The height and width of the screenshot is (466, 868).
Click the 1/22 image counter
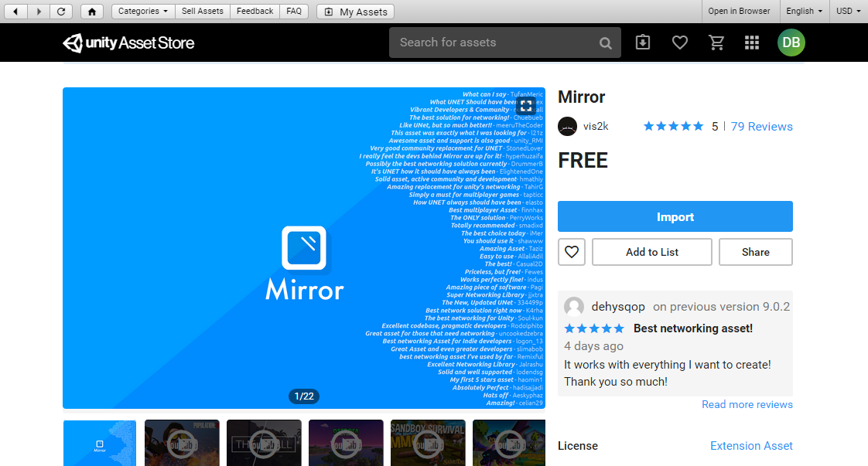tap(304, 396)
